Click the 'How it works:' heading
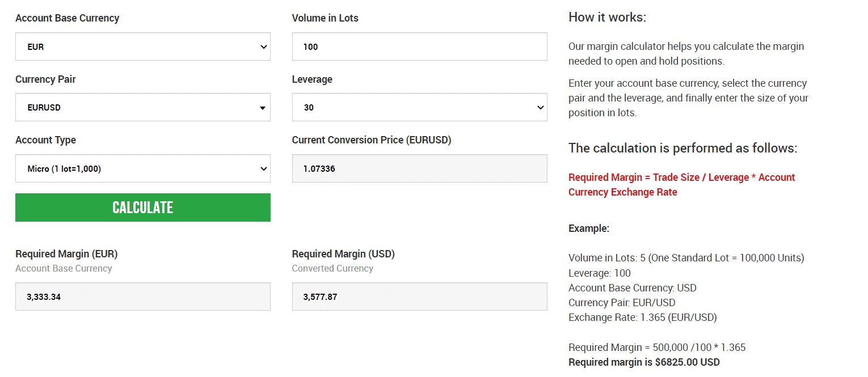 pos(607,18)
